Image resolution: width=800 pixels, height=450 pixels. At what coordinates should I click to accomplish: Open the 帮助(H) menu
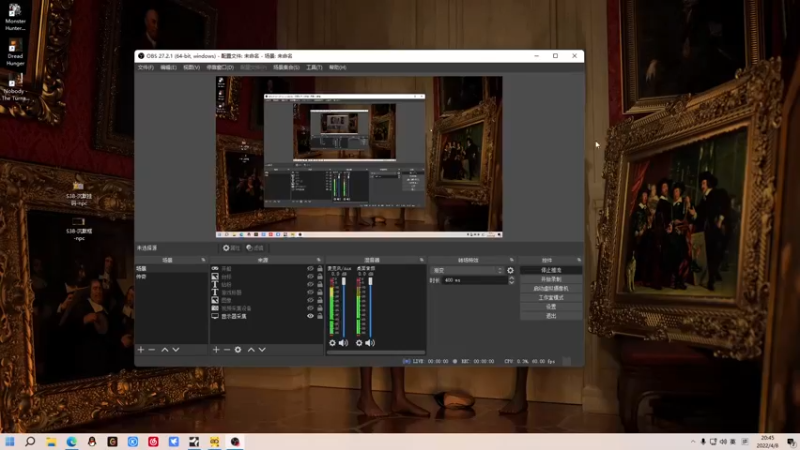click(x=337, y=67)
